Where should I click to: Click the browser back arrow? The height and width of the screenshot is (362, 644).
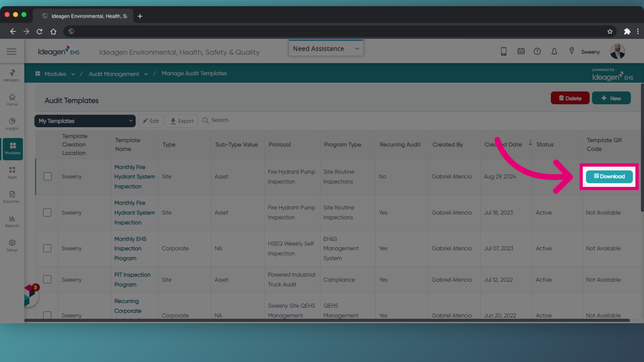[13, 31]
